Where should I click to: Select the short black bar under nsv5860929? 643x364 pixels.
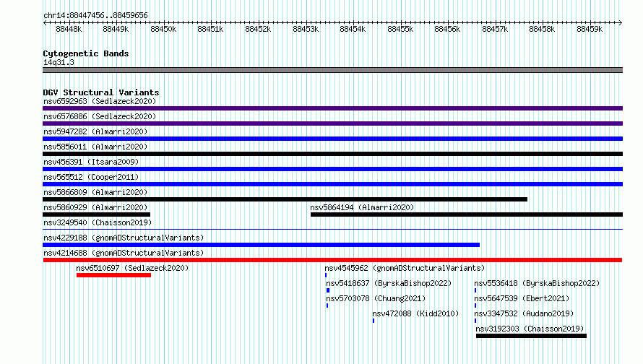pos(96,214)
